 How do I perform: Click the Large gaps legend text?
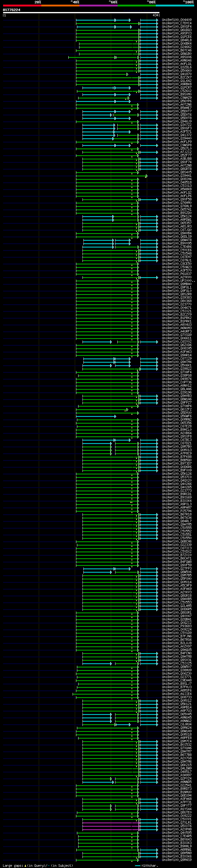[x=38, y=865]
